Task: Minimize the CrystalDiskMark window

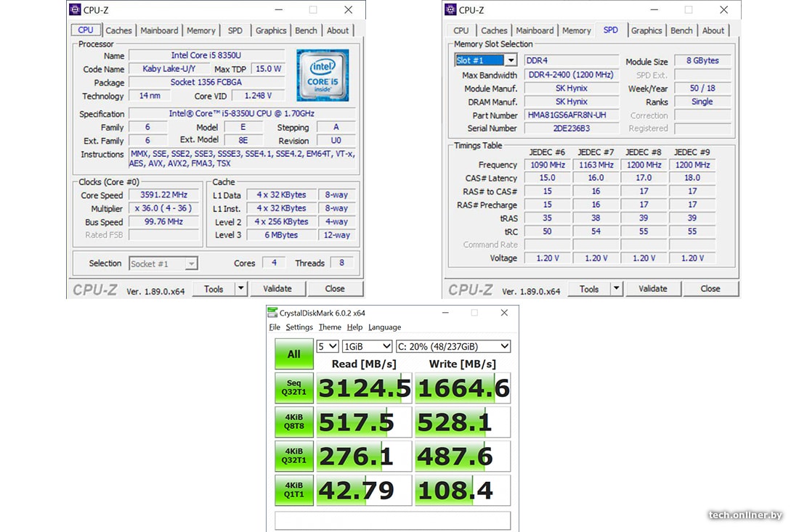Action: tap(445, 313)
